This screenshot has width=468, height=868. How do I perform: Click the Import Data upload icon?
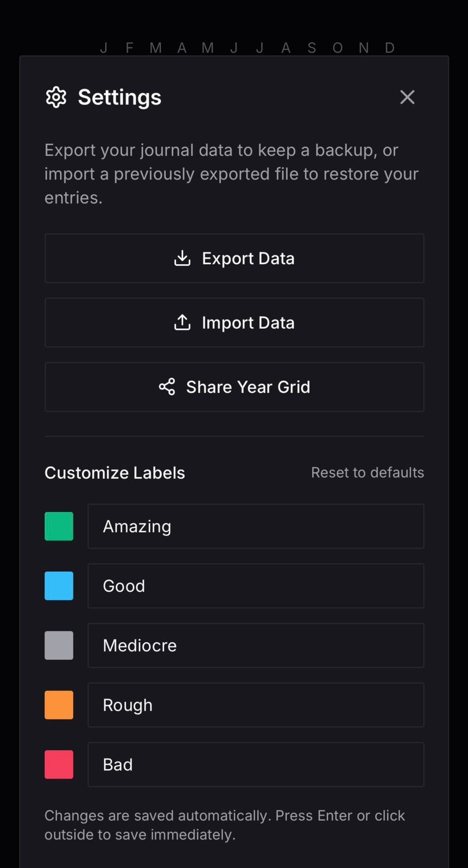(182, 323)
